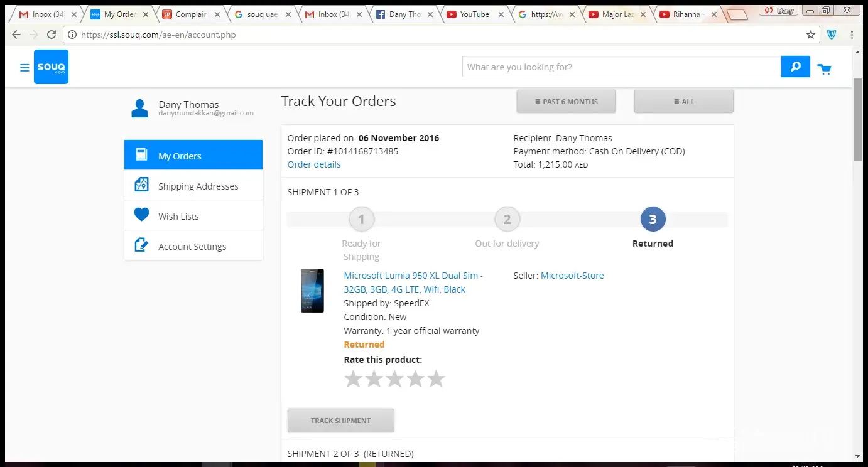This screenshot has height=467, width=868.
Task: Open the Order details link
Action: tap(314, 164)
